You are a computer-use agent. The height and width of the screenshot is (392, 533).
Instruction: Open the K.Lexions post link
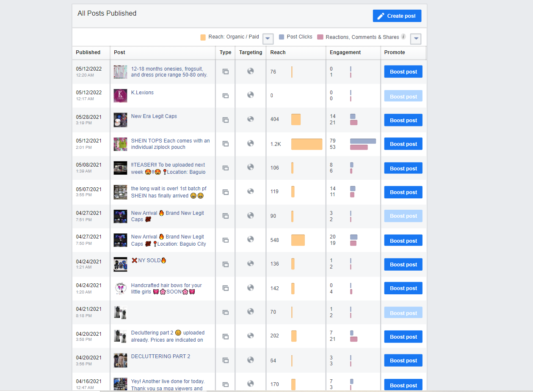pos(142,93)
